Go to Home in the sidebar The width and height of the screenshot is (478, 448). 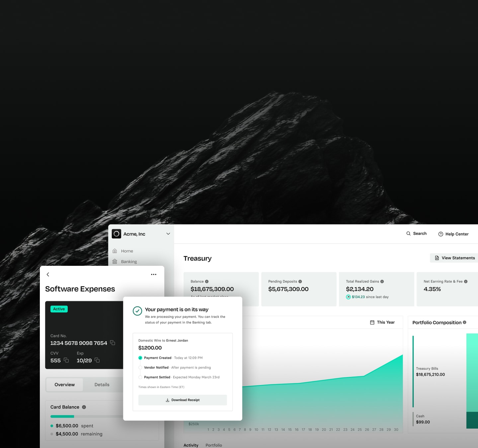tap(127, 251)
